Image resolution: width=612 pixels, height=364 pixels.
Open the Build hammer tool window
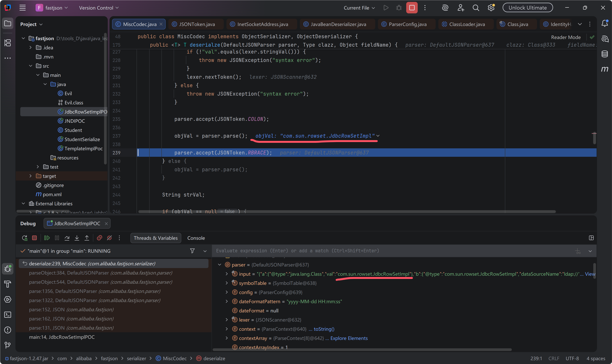8,284
